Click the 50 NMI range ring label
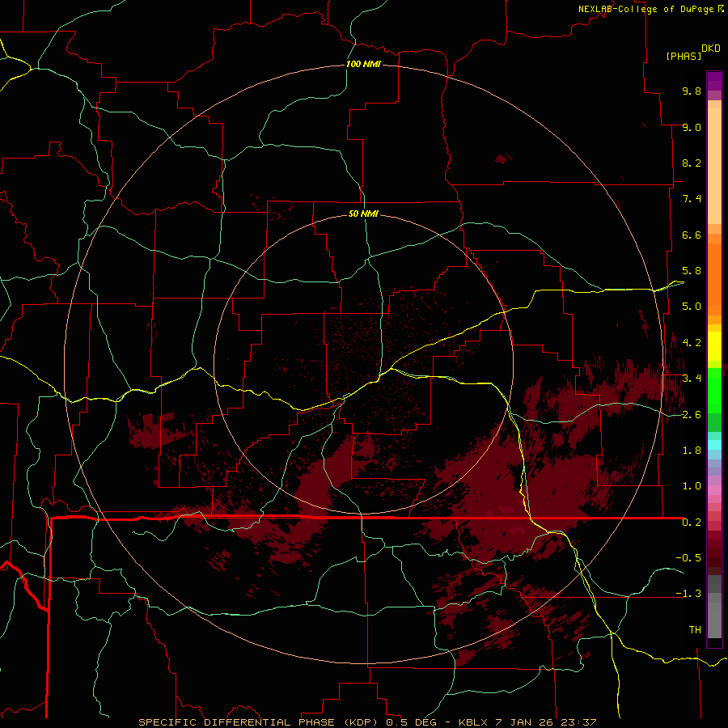The width and height of the screenshot is (728, 728). 363,214
